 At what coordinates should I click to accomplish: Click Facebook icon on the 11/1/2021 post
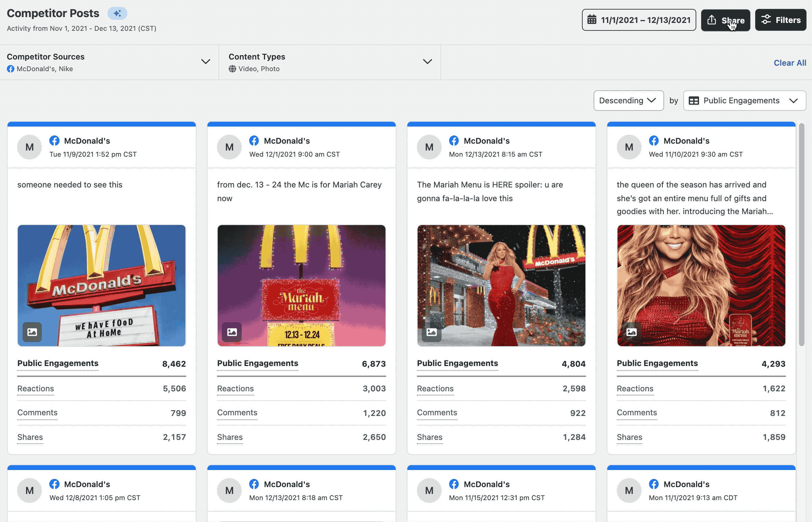(654, 484)
